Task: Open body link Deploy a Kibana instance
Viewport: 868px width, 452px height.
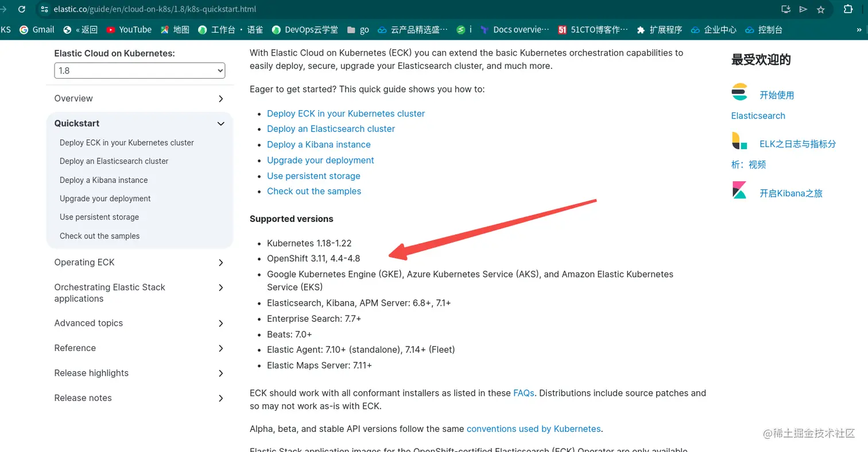Action: point(319,145)
